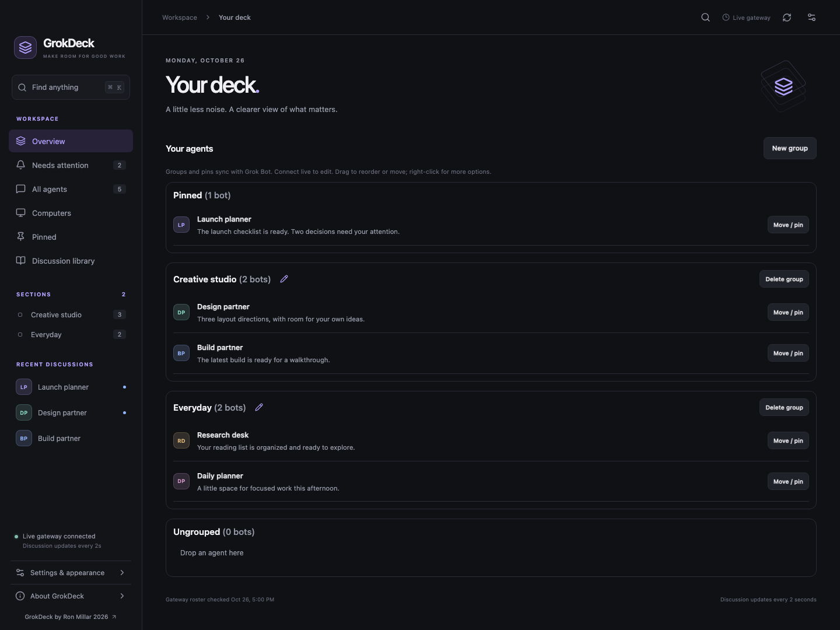Click Move / pin for Design partner
The width and height of the screenshot is (840, 630).
(x=788, y=312)
